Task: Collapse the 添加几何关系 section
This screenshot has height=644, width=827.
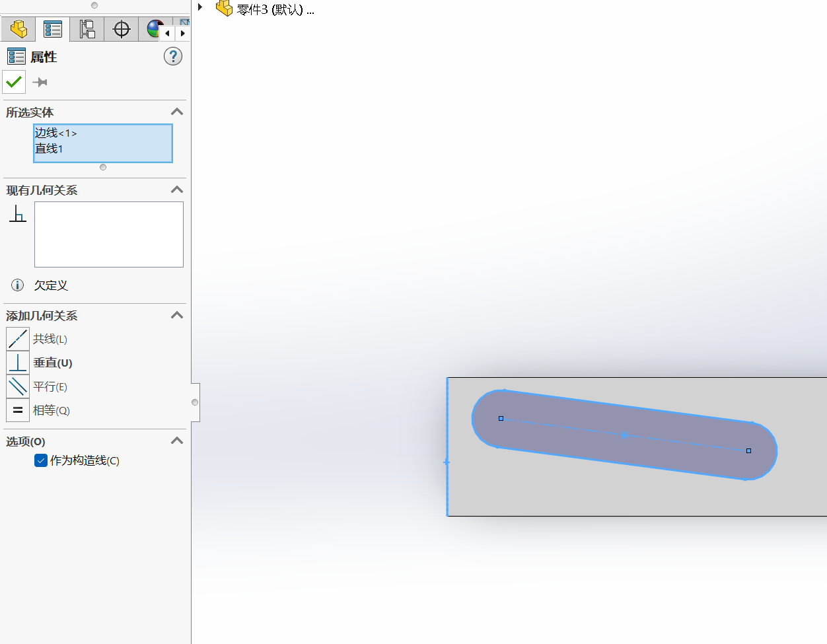Action: tap(176, 315)
